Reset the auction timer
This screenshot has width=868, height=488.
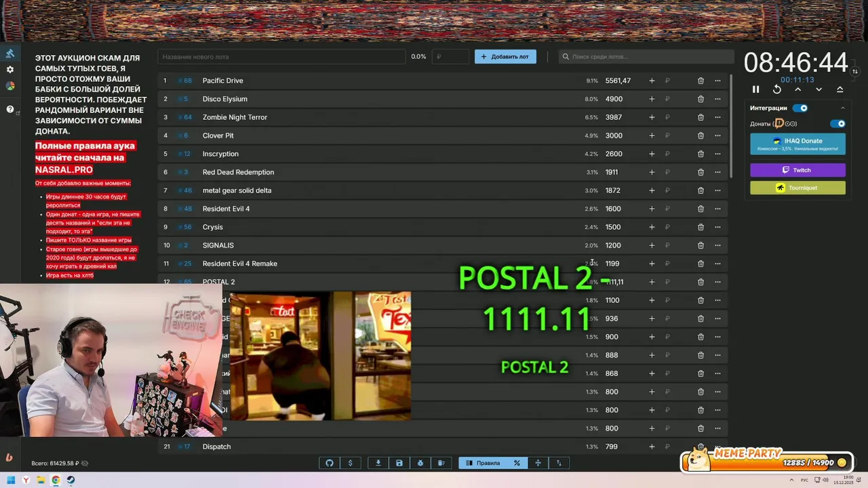coord(777,89)
